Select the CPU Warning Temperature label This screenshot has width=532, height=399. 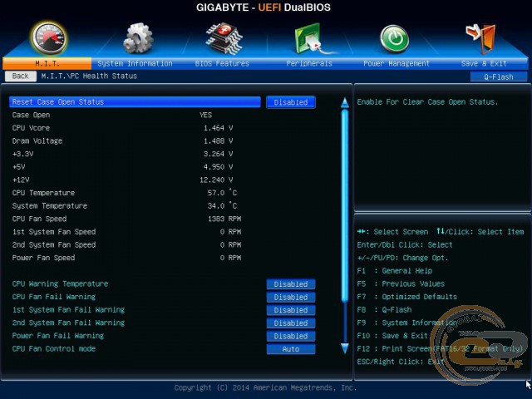[x=60, y=283]
